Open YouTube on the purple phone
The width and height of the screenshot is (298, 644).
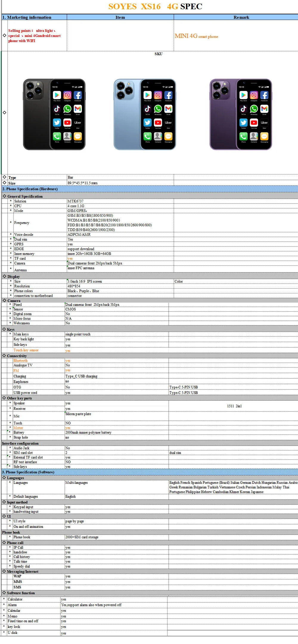[254, 123]
